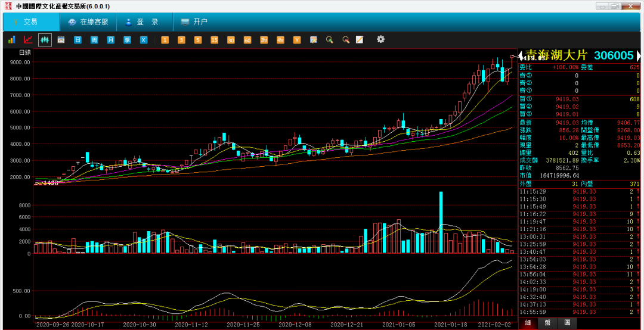
Task: Select the 買③ bid price 9419.01
Action: click(567, 114)
